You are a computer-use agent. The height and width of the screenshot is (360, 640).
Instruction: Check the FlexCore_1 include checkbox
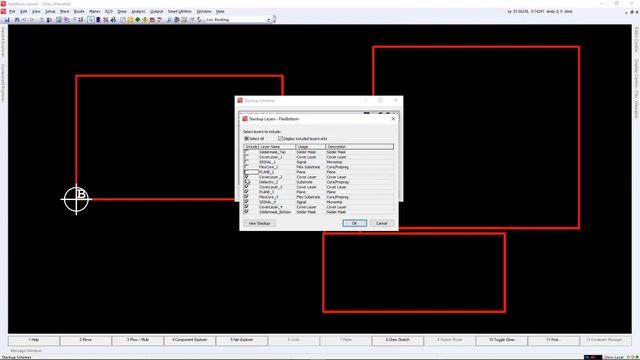click(246, 167)
